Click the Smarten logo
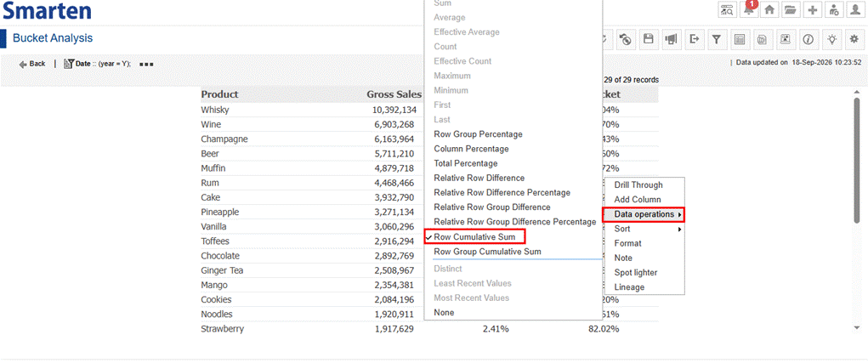 click(x=47, y=10)
